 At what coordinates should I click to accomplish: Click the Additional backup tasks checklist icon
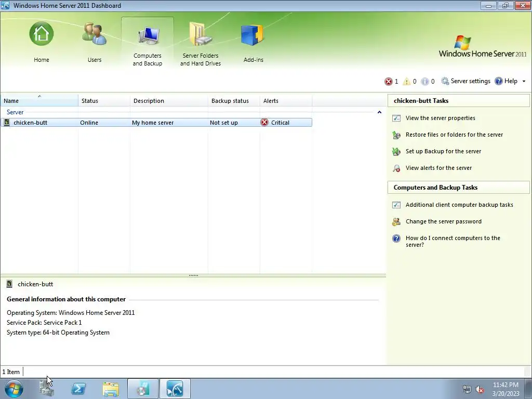[396, 205]
